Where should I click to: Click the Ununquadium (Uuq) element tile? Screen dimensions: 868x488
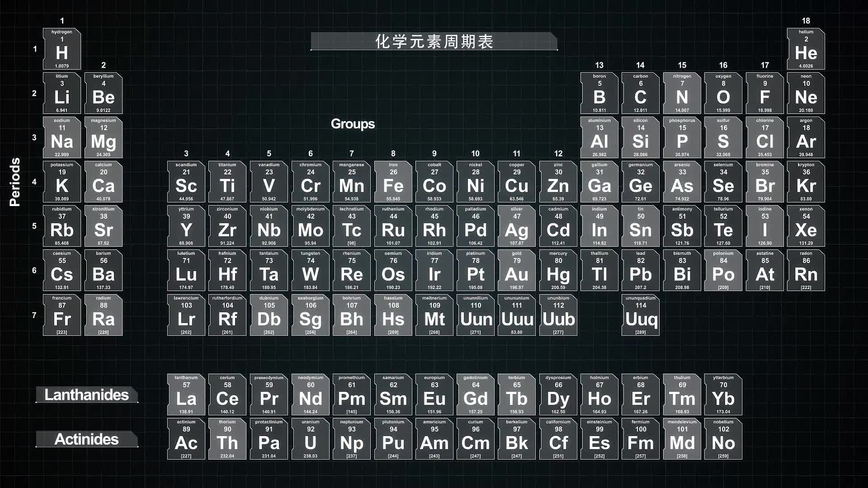(x=640, y=315)
